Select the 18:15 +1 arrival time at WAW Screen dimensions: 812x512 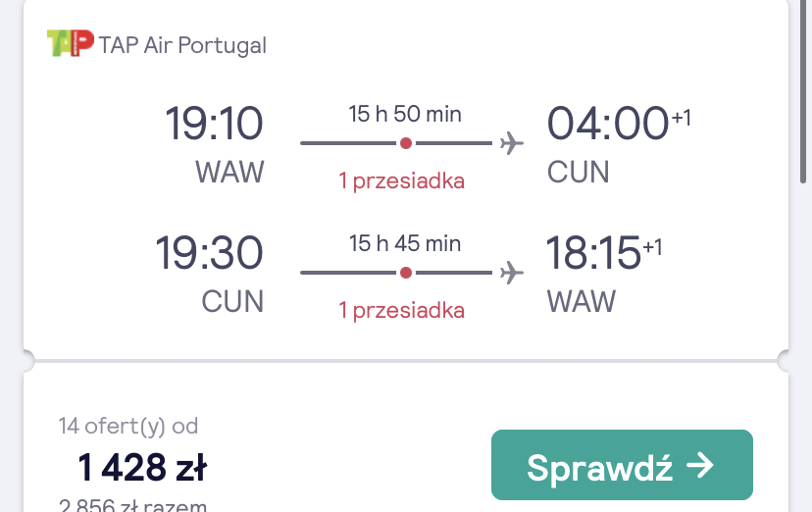tap(604, 253)
